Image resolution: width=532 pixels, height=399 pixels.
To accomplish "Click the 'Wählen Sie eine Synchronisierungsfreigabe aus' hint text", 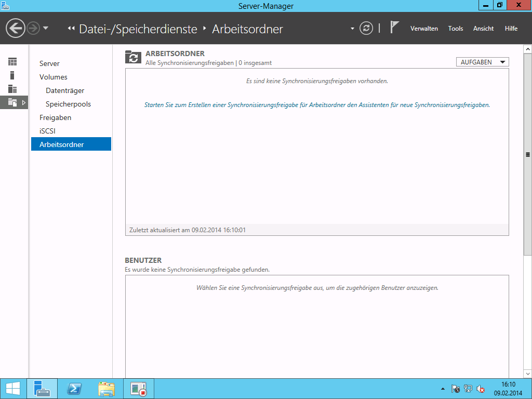I will (317, 288).
